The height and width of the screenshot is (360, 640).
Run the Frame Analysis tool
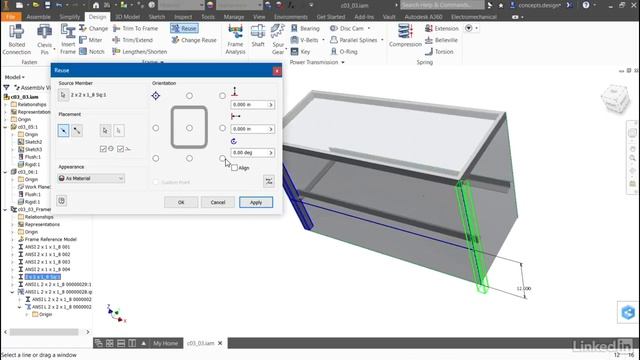235,39
